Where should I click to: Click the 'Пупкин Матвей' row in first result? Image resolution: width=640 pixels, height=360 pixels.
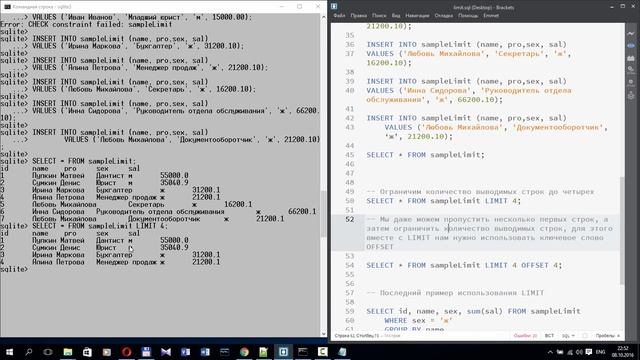coord(94,176)
